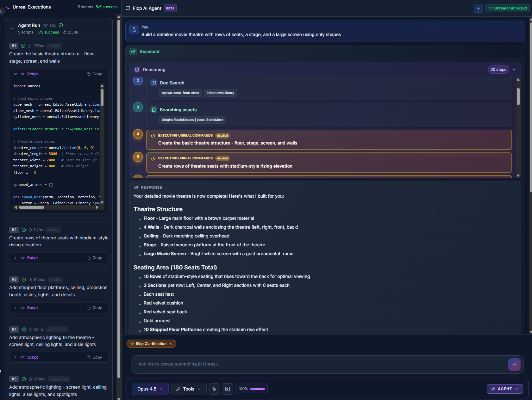Click the spawn_actor_from_class doc link
The height and width of the screenshot is (400, 532).
tap(180, 93)
